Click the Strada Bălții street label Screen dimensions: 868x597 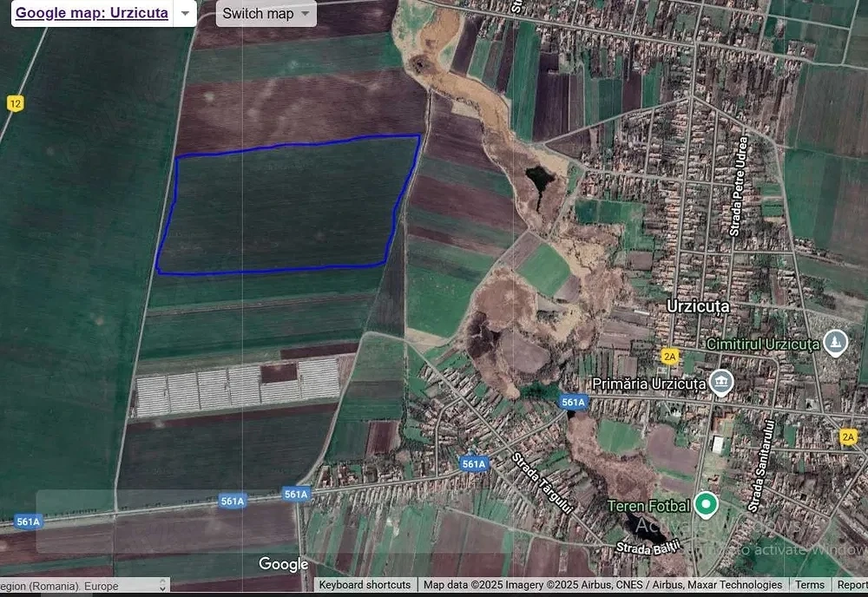point(648,548)
